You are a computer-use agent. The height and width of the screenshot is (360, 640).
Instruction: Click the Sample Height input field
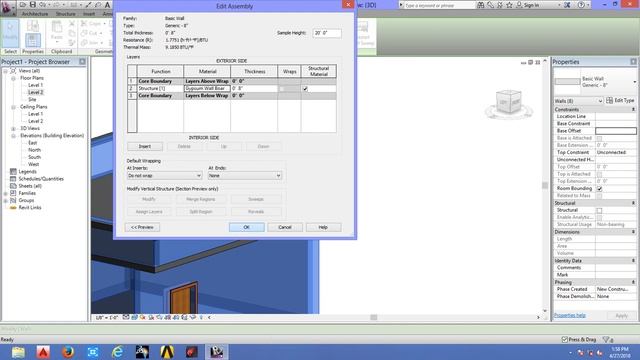pyautogui.click(x=327, y=33)
